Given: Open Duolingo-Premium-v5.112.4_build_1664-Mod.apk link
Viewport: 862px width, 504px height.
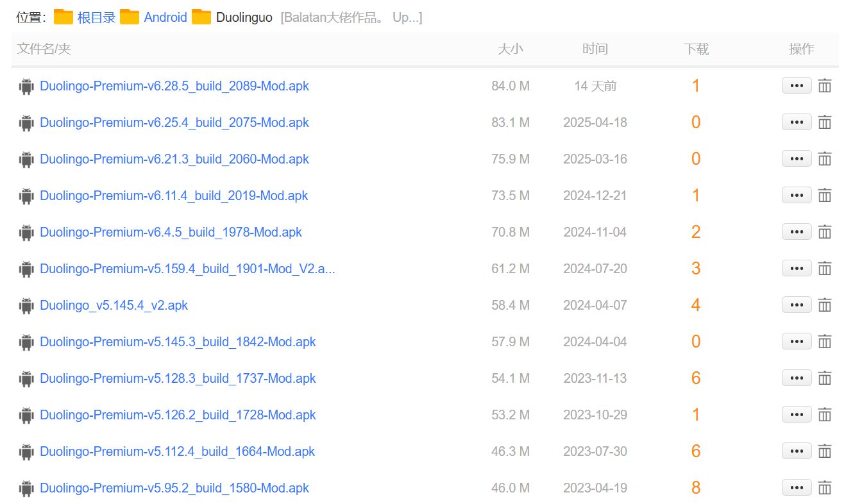Looking at the screenshot, I should pos(178,451).
